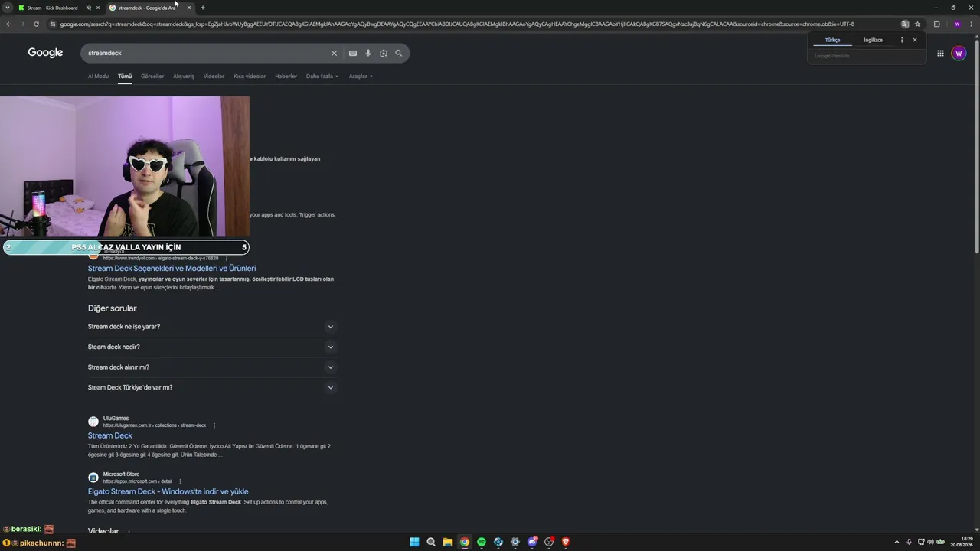Viewport: 980px width, 551px height.
Task: Open the Chrome three-dot menu
Action: coord(972,24)
